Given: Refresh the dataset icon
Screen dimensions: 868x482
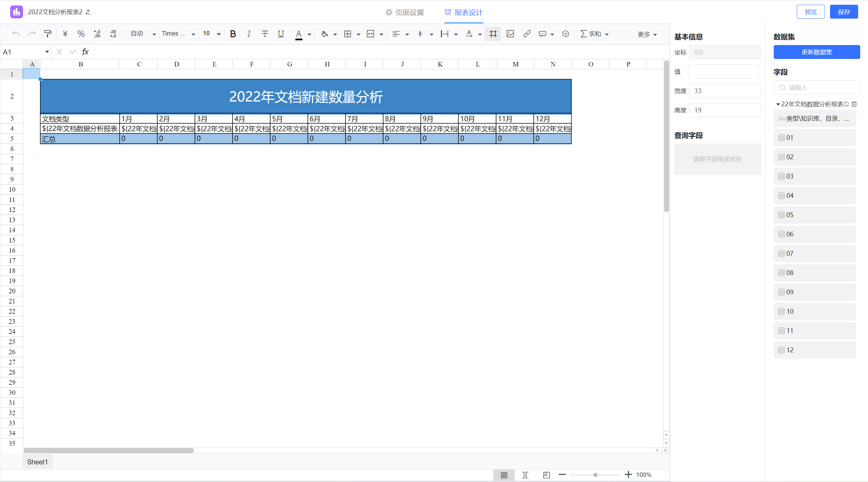Looking at the screenshot, I should tap(847, 104).
